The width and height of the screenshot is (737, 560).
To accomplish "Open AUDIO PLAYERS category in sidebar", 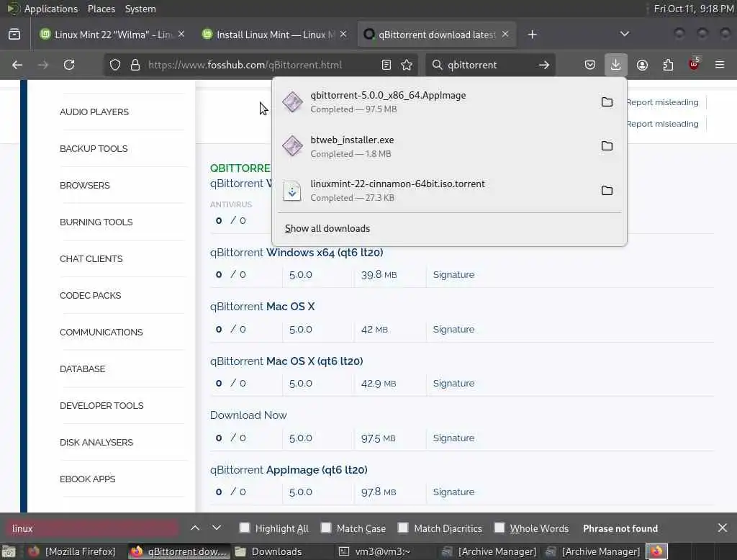I will point(94,112).
